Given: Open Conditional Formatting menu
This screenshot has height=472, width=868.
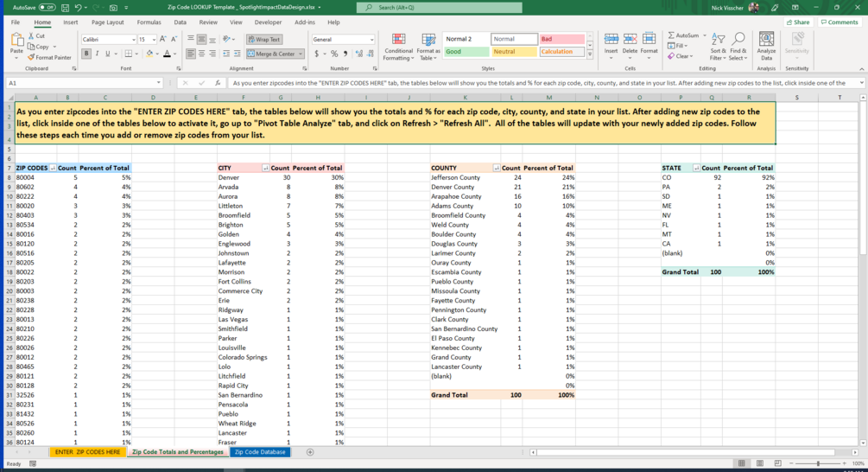Looking at the screenshot, I should tap(398, 46).
